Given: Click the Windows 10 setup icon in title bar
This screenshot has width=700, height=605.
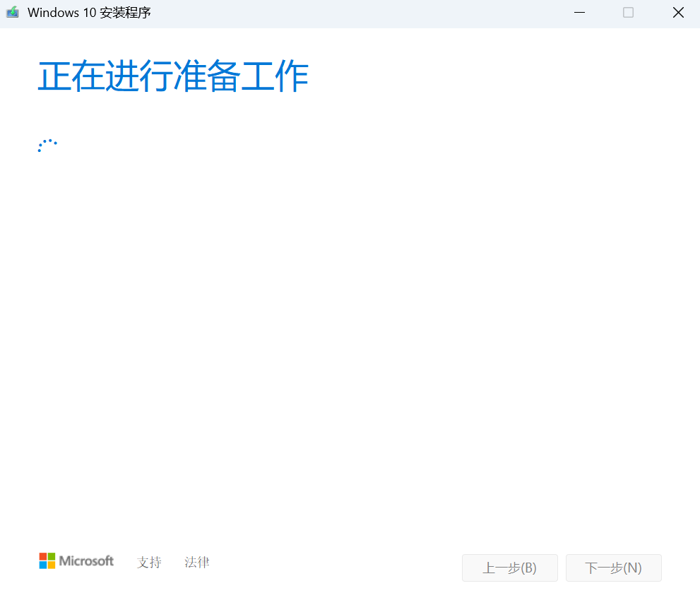Looking at the screenshot, I should [13, 12].
